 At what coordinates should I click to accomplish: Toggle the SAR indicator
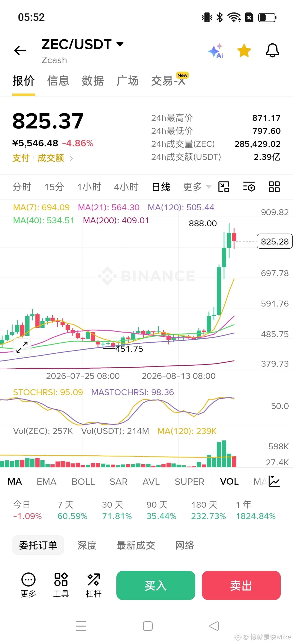(119, 482)
